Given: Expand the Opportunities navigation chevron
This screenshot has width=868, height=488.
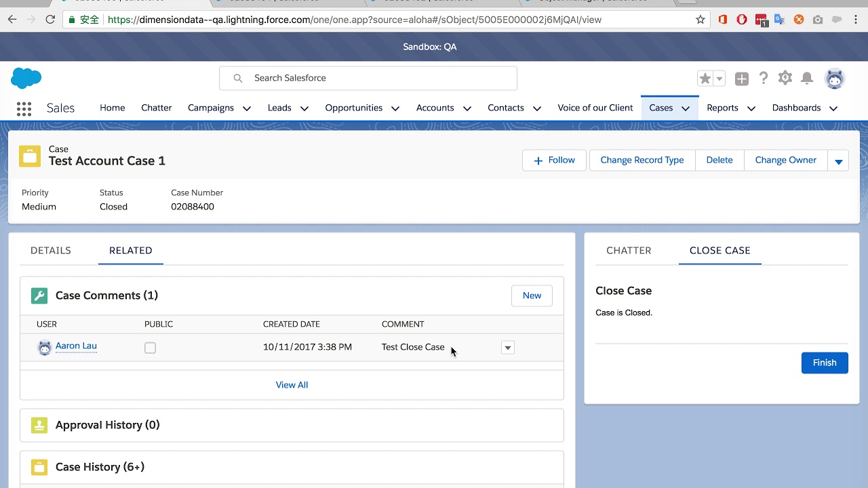Looking at the screenshot, I should (x=395, y=108).
